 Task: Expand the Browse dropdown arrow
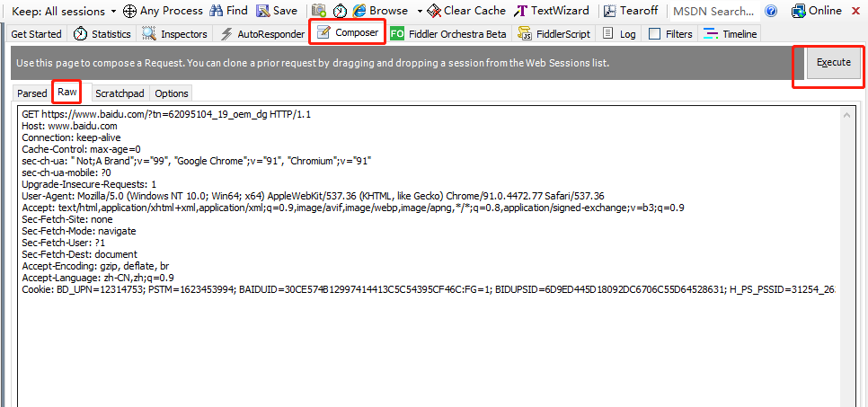(420, 11)
